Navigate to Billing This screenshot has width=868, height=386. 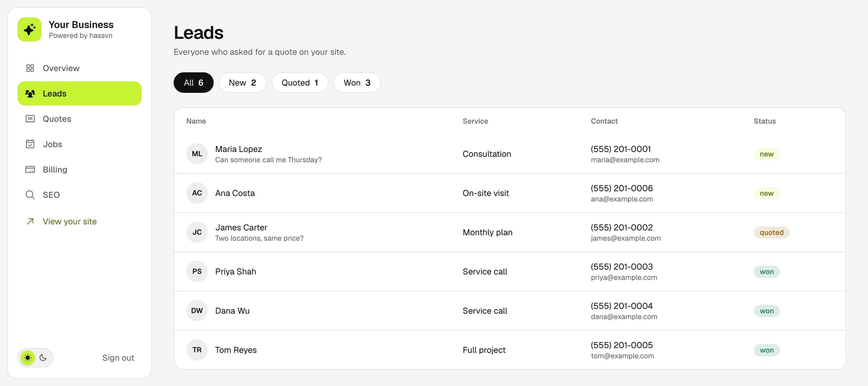click(x=80, y=170)
